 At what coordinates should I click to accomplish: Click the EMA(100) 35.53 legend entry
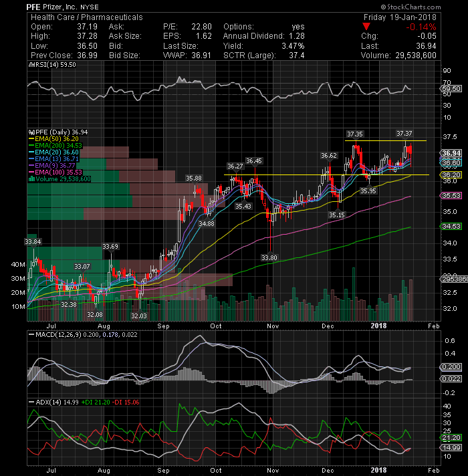click(55, 172)
